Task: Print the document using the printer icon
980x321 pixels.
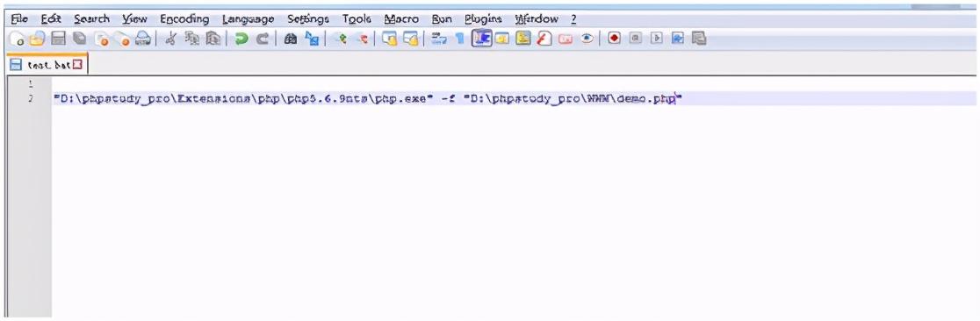Action: pos(142,39)
